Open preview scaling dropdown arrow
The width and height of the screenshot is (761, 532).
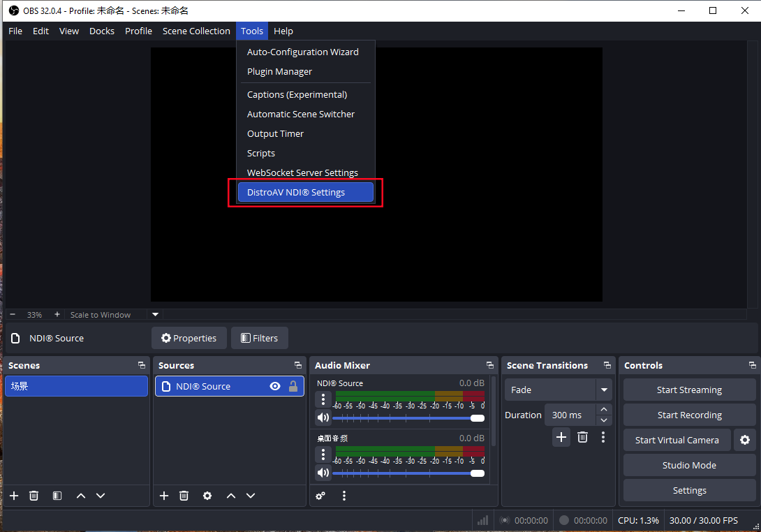(x=156, y=315)
